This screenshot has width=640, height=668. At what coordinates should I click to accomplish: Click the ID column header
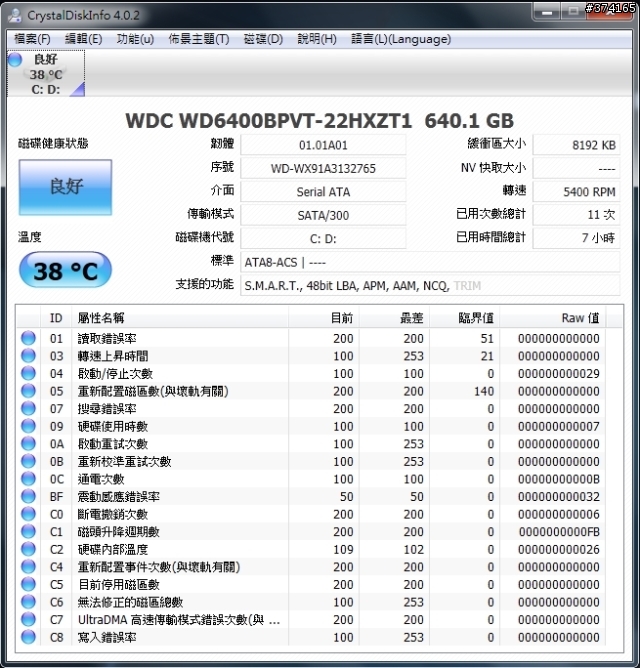(x=56, y=318)
